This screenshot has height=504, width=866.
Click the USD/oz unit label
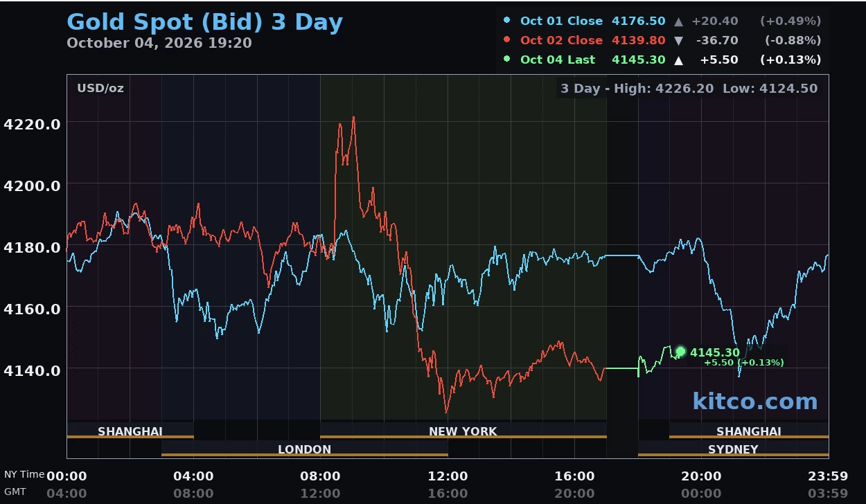[100, 88]
